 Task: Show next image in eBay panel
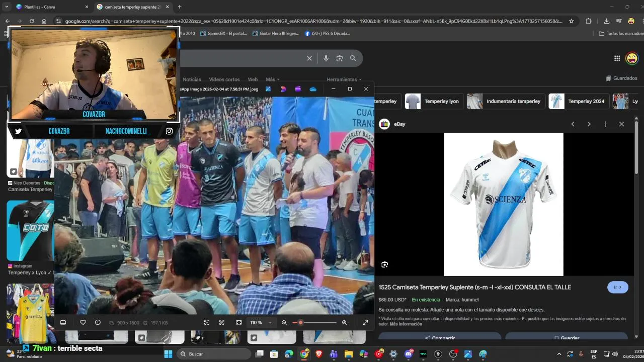tap(589, 124)
